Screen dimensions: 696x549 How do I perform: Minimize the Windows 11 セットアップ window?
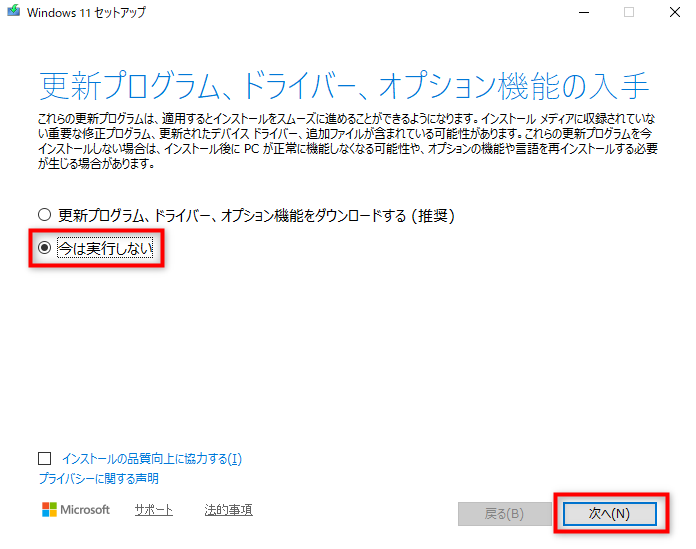(582, 13)
